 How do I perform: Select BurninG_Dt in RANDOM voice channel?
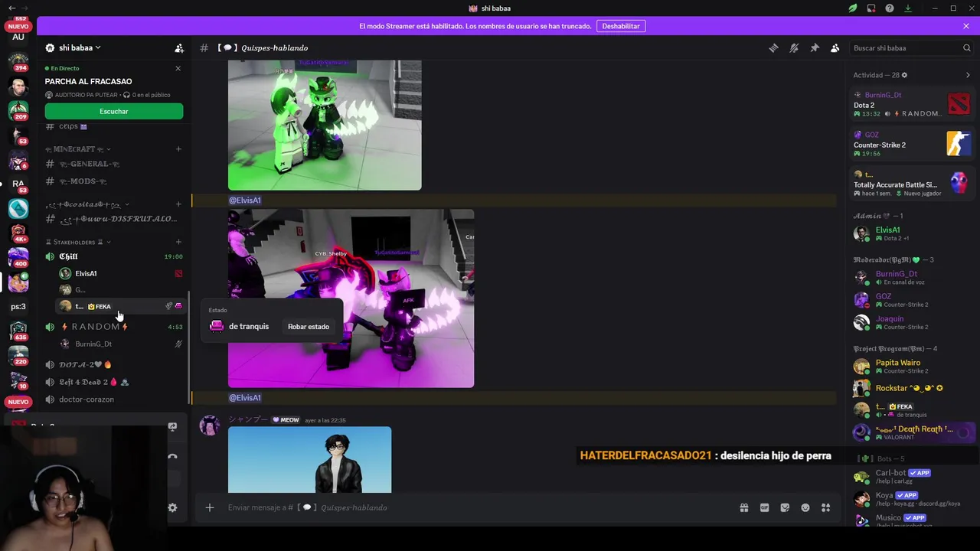[x=121, y=344]
